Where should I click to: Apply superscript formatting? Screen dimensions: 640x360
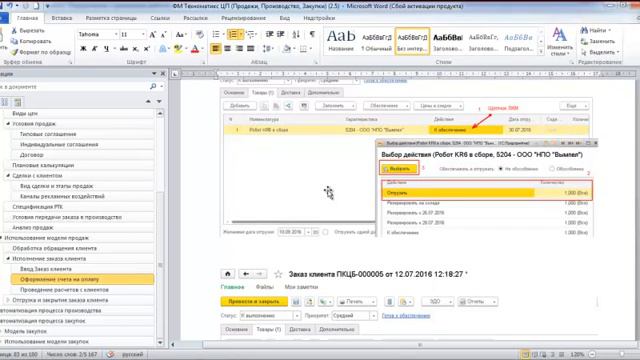pyautogui.click(x=147, y=49)
